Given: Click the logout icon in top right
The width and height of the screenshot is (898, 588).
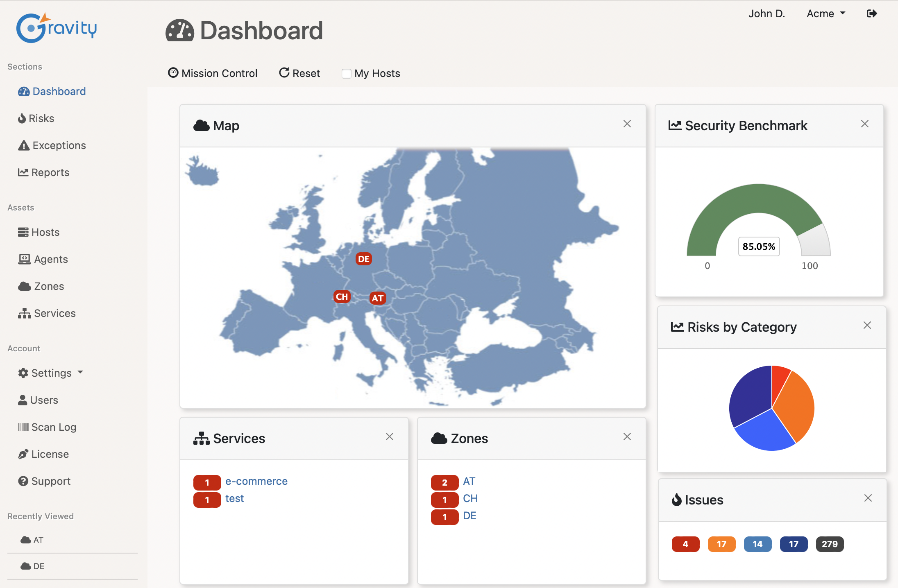Looking at the screenshot, I should (872, 14).
